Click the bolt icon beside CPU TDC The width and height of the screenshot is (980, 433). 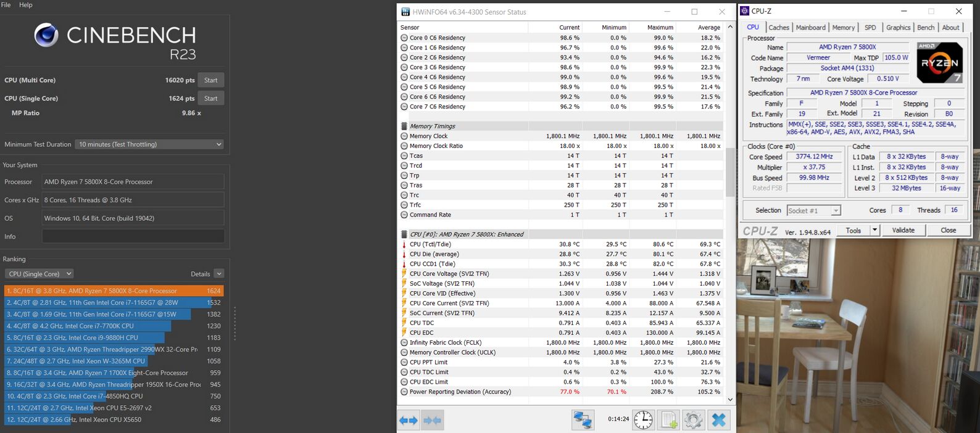tap(404, 323)
